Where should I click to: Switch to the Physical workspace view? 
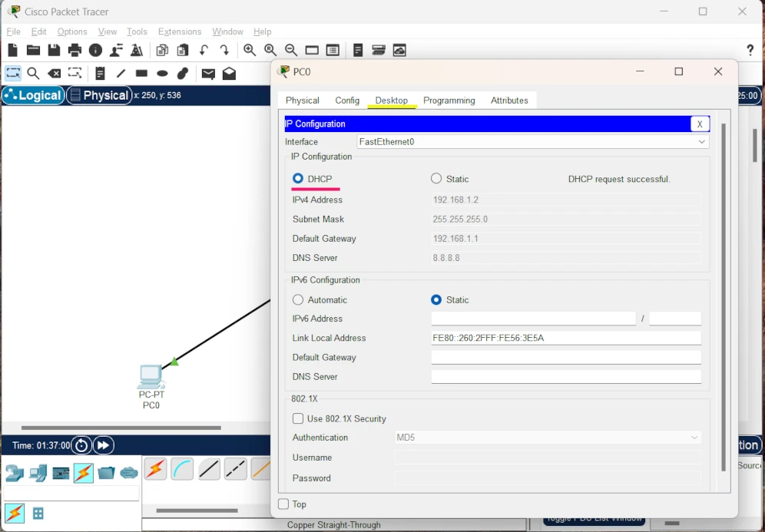click(100, 95)
